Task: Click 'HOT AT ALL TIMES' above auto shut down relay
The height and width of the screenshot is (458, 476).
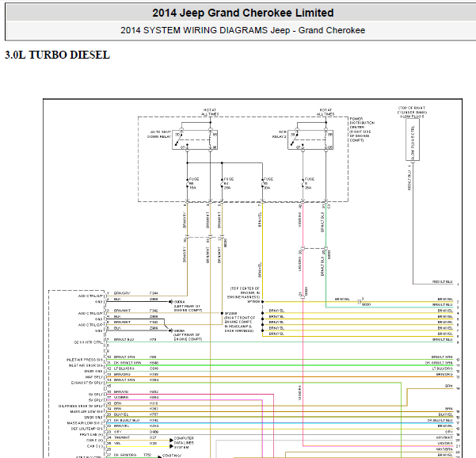Action: 210,112
